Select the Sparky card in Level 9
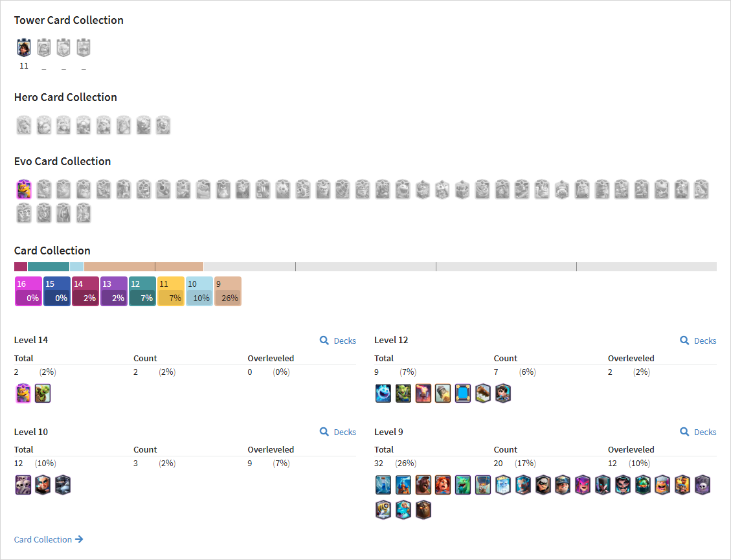This screenshot has width=731, height=560. click(383, 510)
